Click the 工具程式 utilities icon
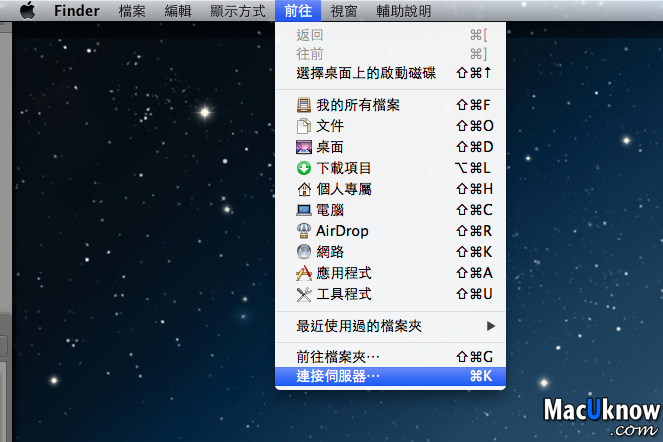 tap(305, 294)
